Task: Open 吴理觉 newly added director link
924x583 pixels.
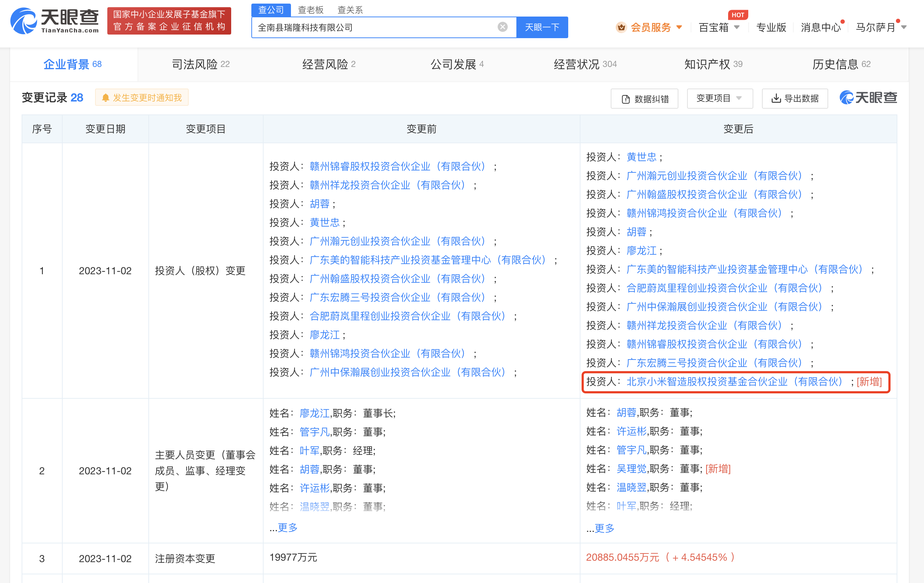Action: [631, 468]
